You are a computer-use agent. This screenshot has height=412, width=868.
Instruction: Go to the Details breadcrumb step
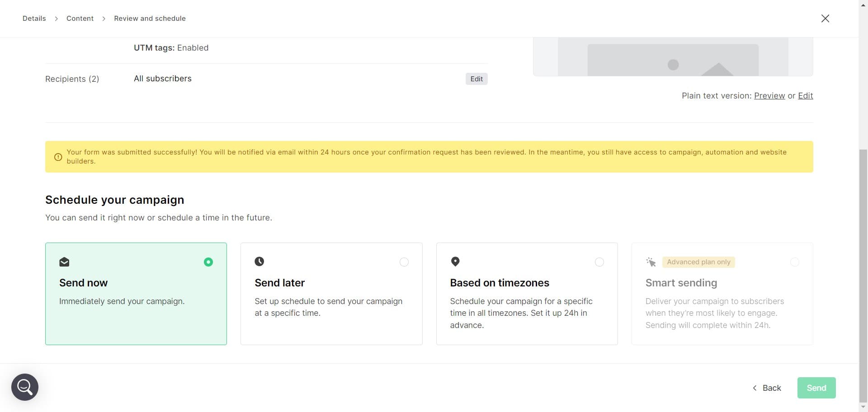34,19
